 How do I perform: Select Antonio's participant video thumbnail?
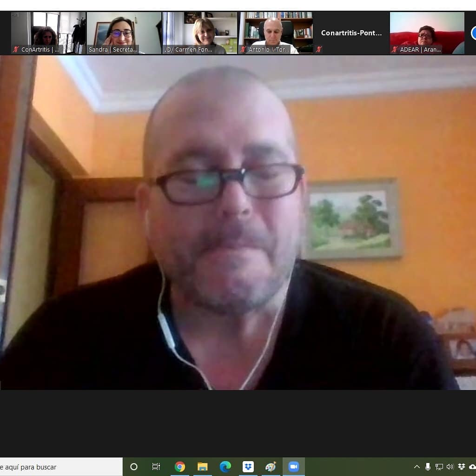click(x=276, y=33)
